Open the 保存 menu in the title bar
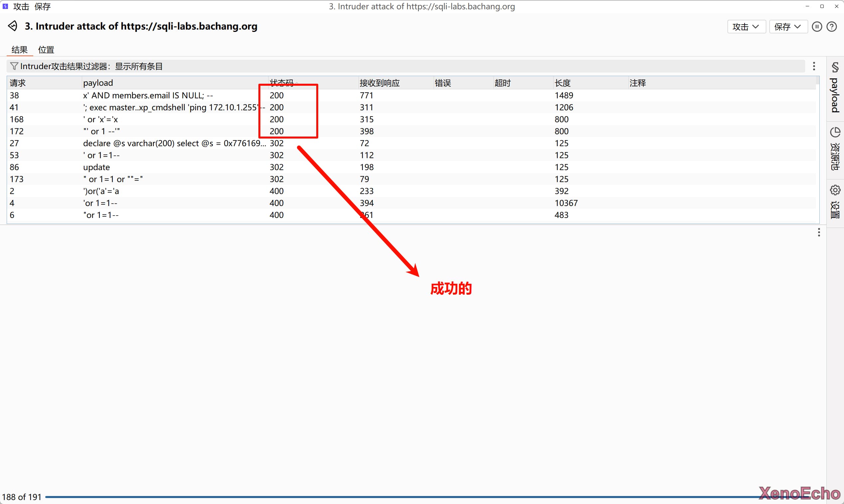This screenshot has width=844, height=504. (x=43, y=6)
